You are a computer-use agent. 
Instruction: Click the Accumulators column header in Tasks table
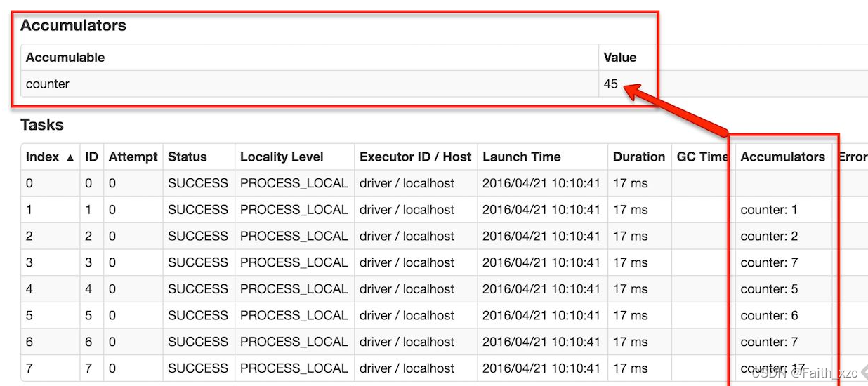point(782,157)
